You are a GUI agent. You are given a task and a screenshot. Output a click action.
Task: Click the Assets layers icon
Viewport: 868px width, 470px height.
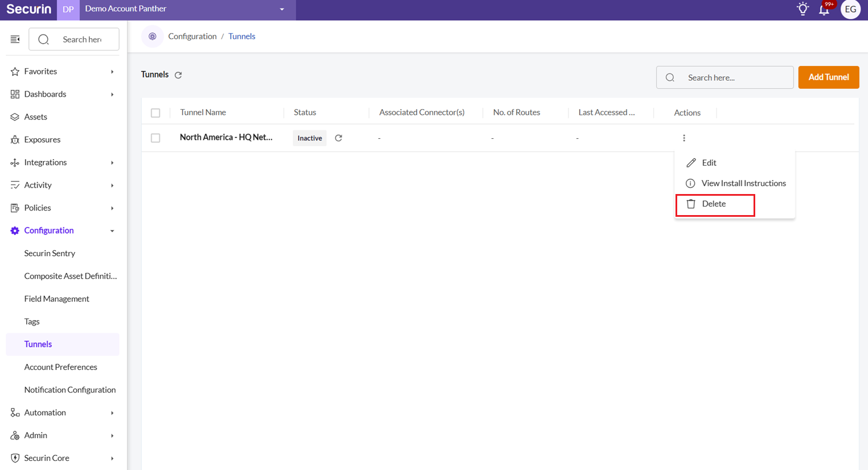click(15, 117)
